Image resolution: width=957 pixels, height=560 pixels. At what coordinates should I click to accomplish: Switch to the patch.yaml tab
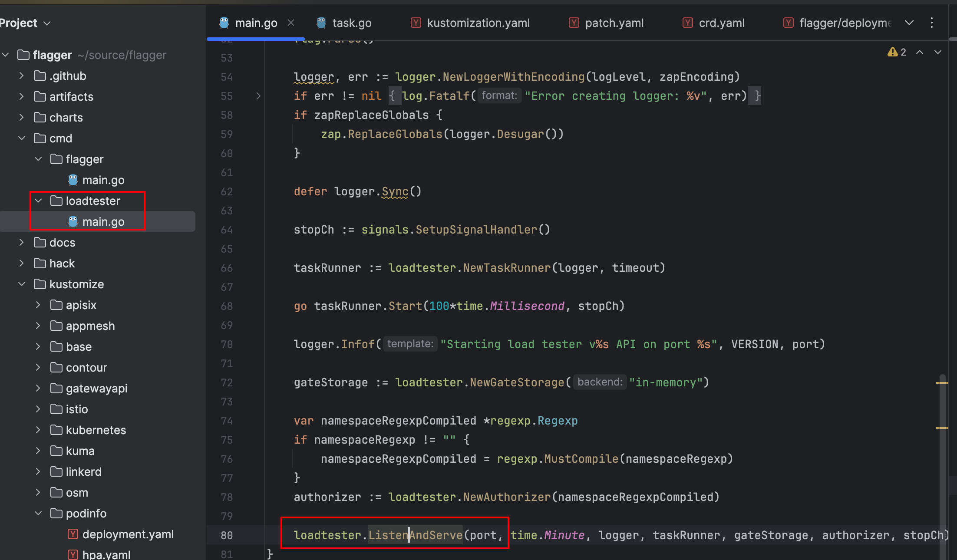tap(614, 23)
